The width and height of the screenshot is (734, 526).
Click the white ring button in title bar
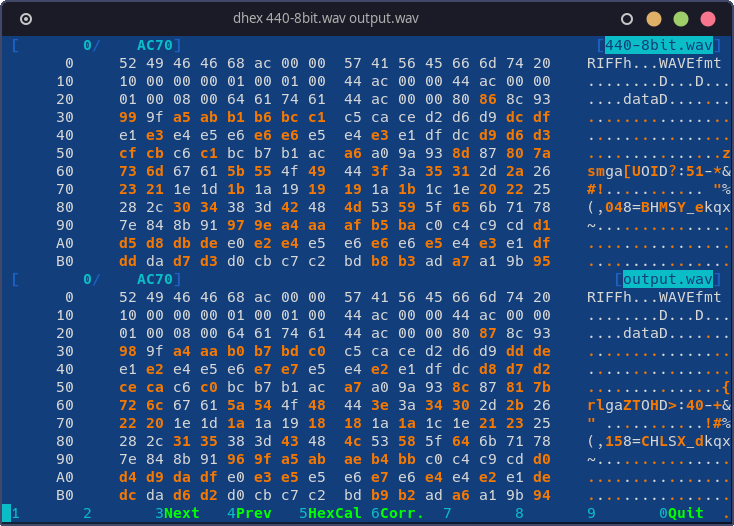[627, 18]
